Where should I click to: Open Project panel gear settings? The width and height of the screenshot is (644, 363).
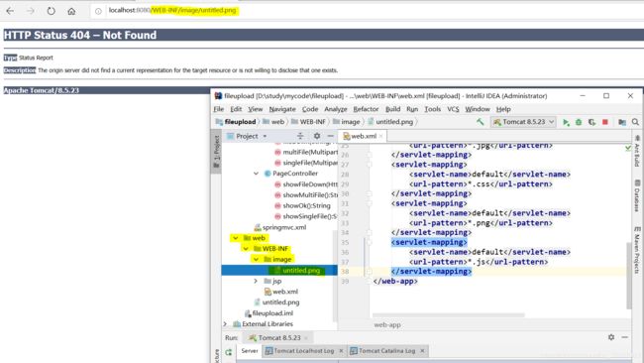pyautogui.click(x=317, y=136)
